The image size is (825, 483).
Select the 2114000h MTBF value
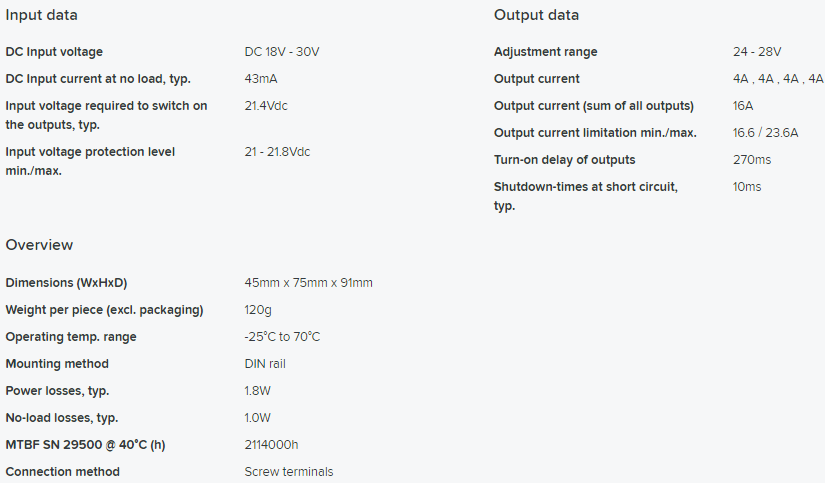click(x=271, y=445)
